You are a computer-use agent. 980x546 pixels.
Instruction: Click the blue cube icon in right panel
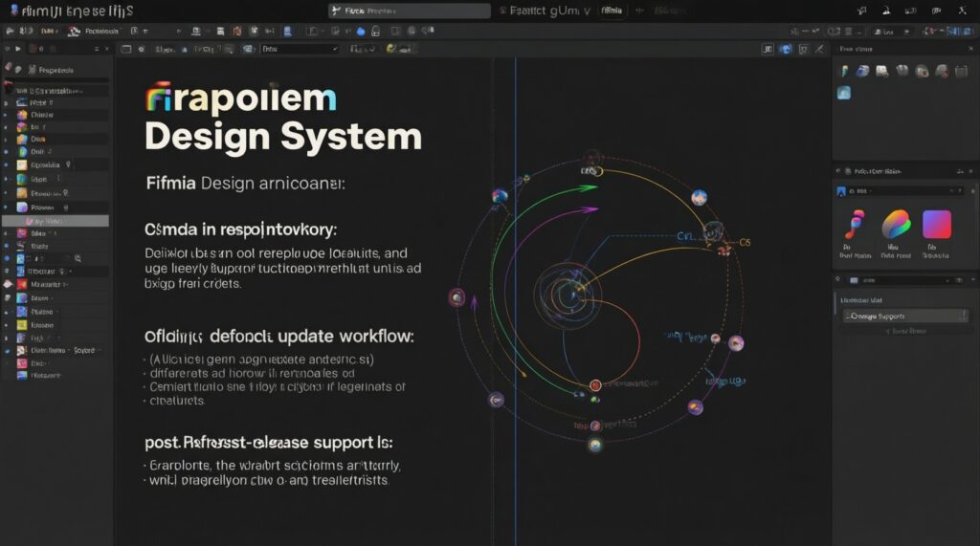click(862, 71)
